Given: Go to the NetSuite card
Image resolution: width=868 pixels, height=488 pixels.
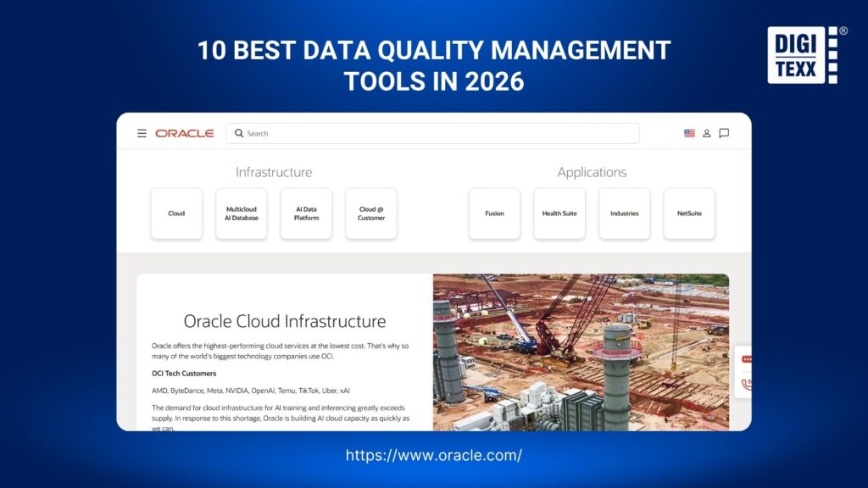Looking at the screenshot, I should (x=689, y=213).
